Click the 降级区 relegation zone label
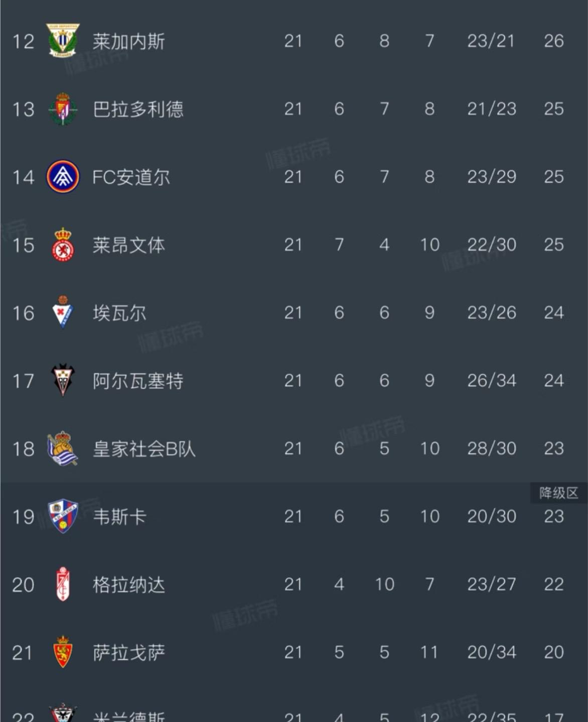The height and width of the screenshot is (722, 588). coord(558,493)
